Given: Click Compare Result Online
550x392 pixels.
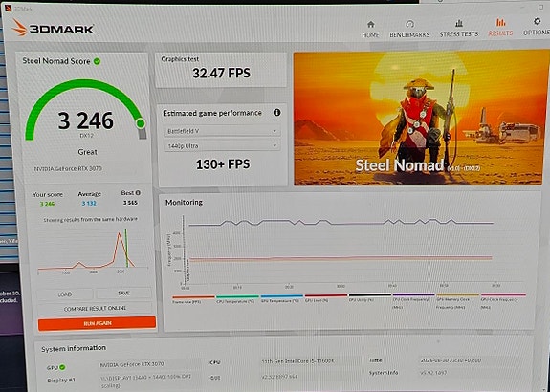Looking at the screenshot, I should click(95, 309).
